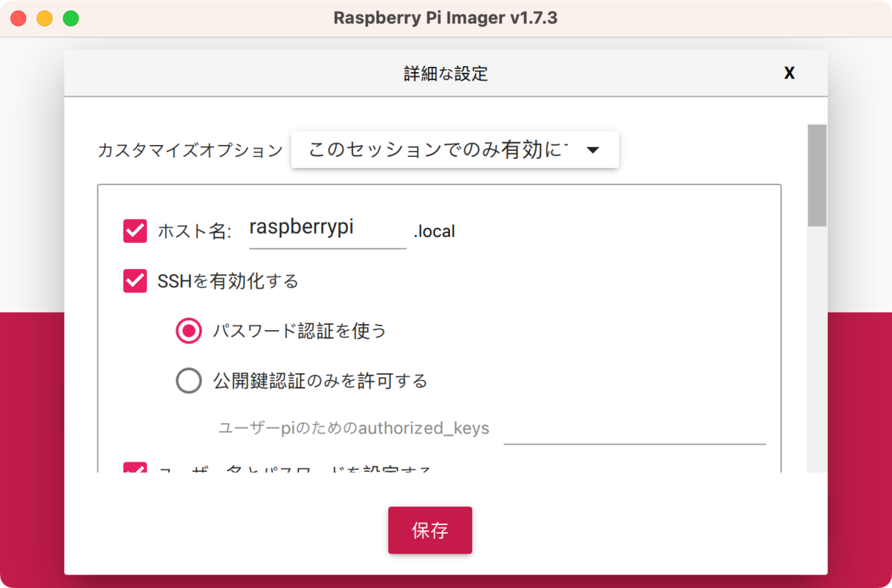Edit the raspberrypi hostname field

pyautogui.click(x=327, y=230)
